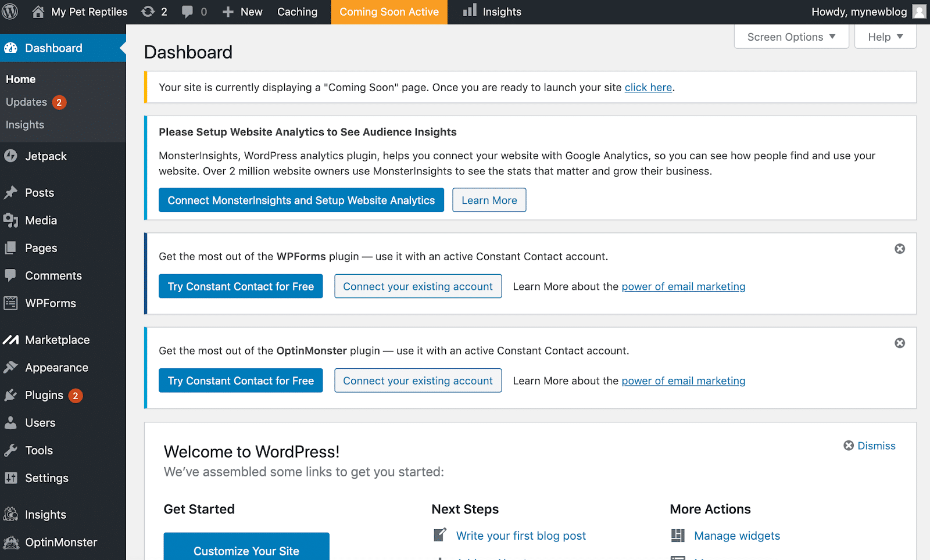
Task: Click the Users person icon
Action: coord(10,422)
